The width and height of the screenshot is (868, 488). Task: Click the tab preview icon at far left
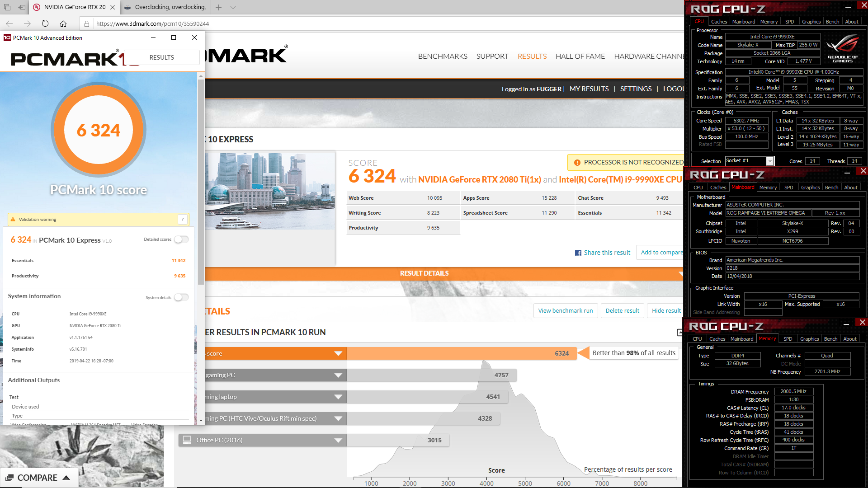[x=7, y=7]
